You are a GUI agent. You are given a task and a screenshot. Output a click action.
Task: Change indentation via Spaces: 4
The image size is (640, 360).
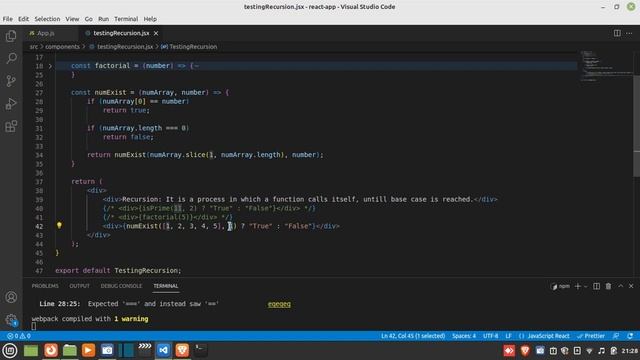pyautogui.click(x=464, y=336)
